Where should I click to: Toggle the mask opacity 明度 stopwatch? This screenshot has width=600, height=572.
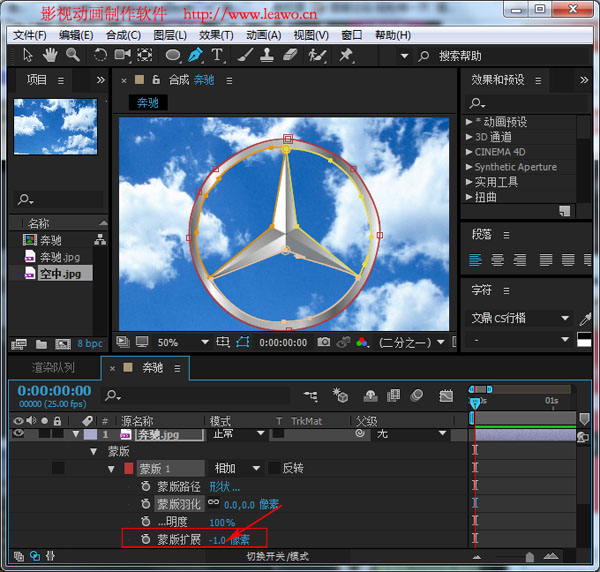pyautogui.click(x=145, y=521)
